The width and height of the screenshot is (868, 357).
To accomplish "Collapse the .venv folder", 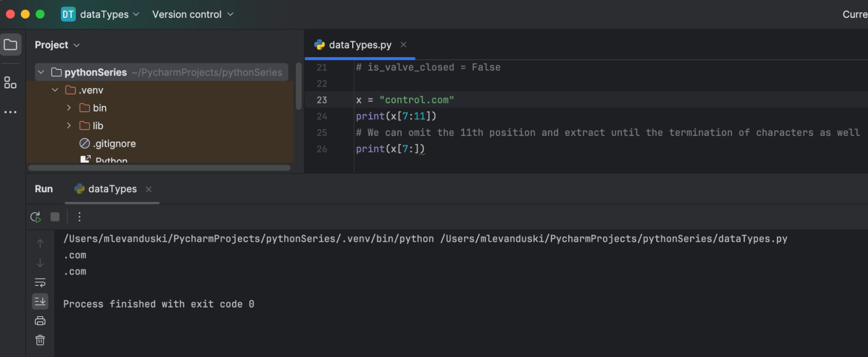I will (x=55, y=90).
